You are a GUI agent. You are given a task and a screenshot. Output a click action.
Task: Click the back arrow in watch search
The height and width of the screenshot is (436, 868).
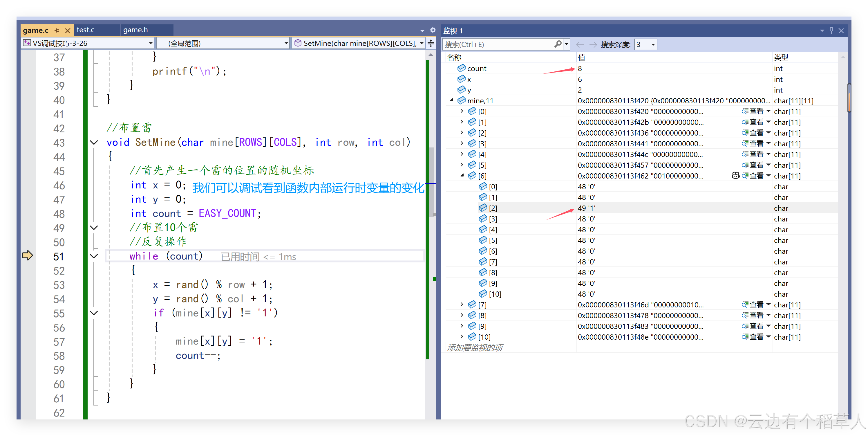point(580,44)
